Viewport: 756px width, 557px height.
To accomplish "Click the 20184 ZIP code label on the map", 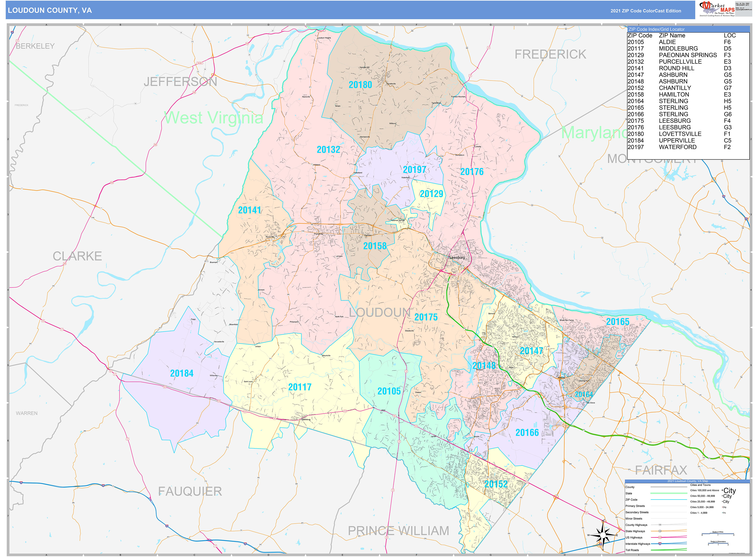I will (x=182, y=373).
